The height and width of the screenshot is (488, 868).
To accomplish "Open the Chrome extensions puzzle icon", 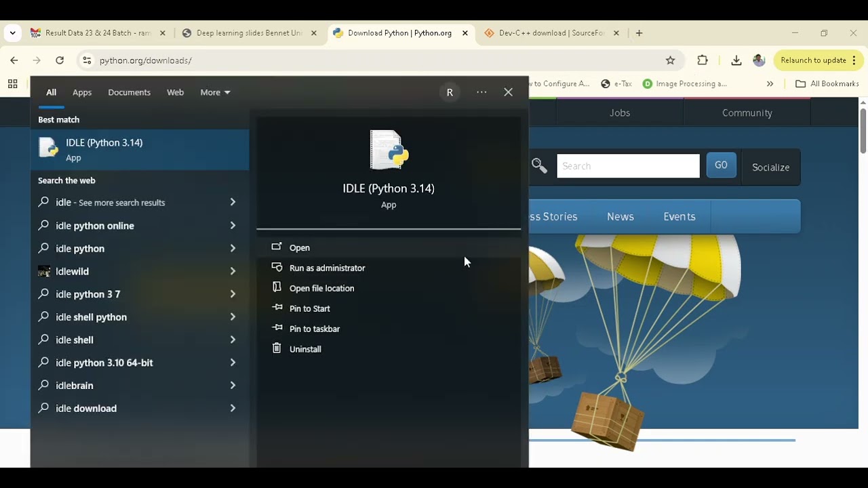I will pos(703,60).
